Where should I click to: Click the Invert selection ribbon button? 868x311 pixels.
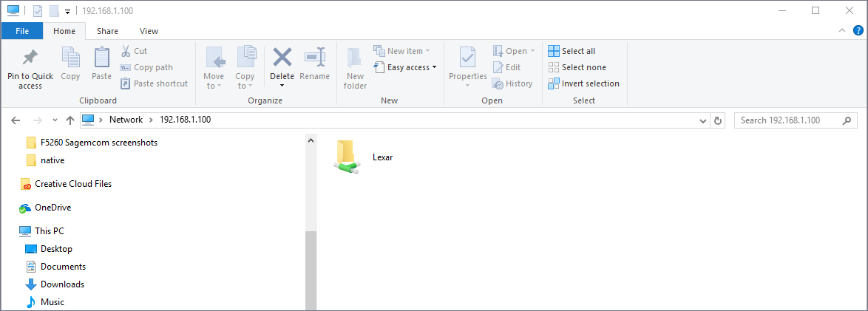(x=583, y=83)
